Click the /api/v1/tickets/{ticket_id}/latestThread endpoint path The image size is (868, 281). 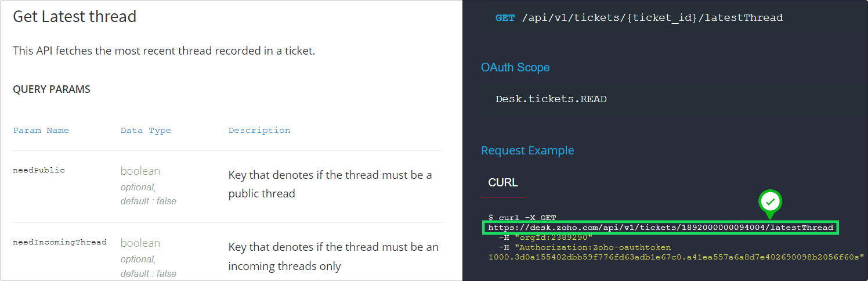click(x=652, y=17)
